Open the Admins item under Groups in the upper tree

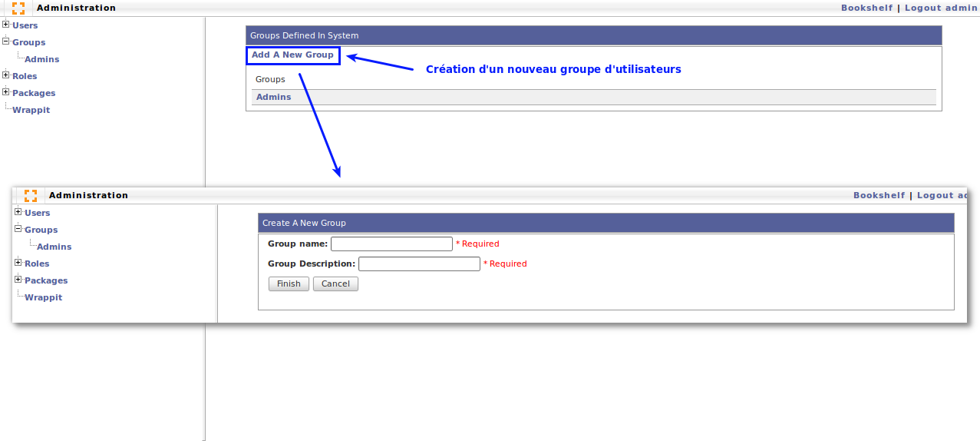(x=41, y=59)
